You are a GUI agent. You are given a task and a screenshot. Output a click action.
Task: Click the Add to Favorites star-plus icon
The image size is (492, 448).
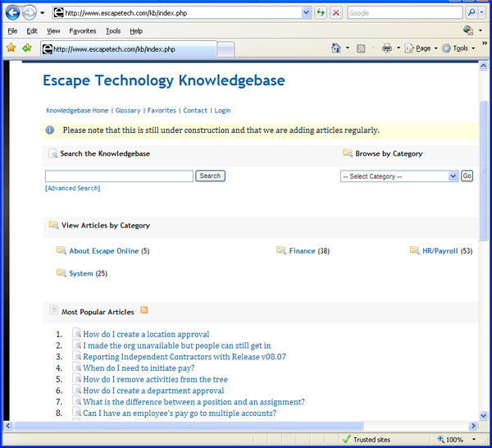click(27, 48)
